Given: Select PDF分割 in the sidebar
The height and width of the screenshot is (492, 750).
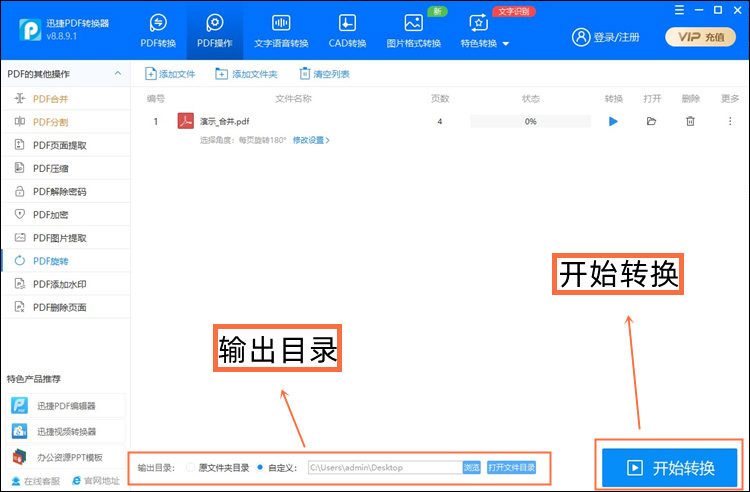Looking at the screenshot, I should (66, 122).
